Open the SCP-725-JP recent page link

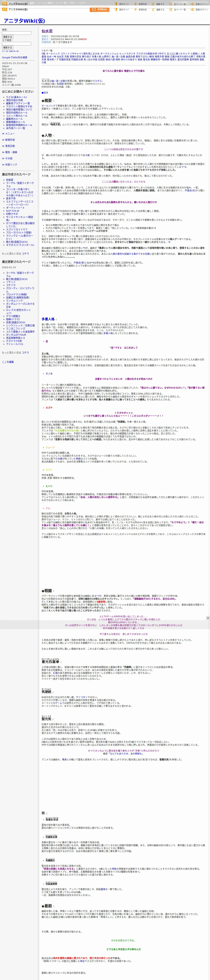coord(13,211)
